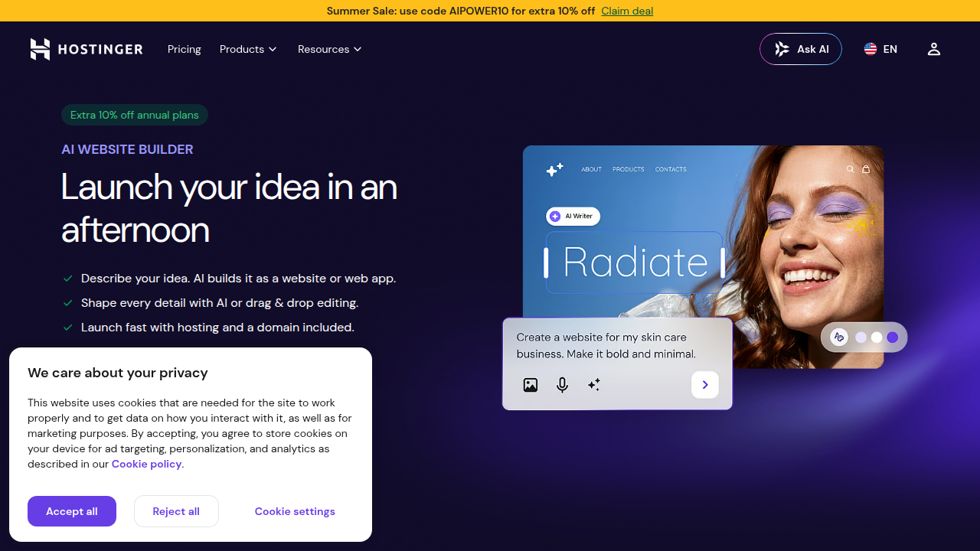Viewport: 980px width, 551px height.
Task: Click the shopping bag icon in preview
Action: pos(866,169)
